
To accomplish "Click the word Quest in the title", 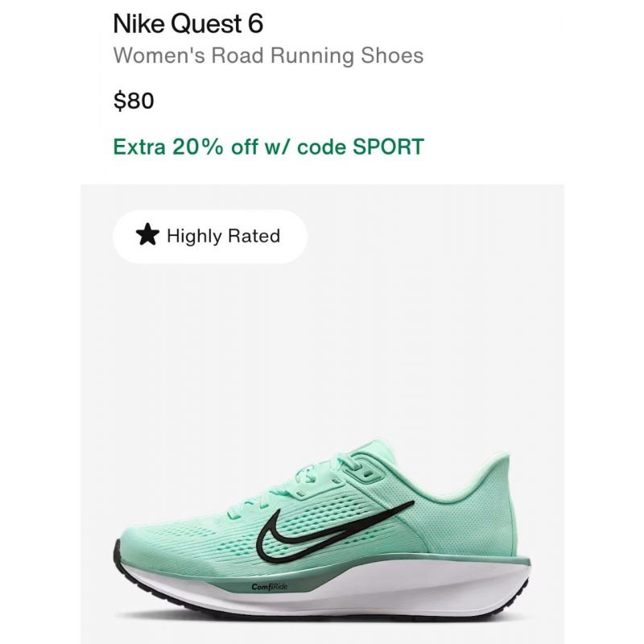I will 206,23.
